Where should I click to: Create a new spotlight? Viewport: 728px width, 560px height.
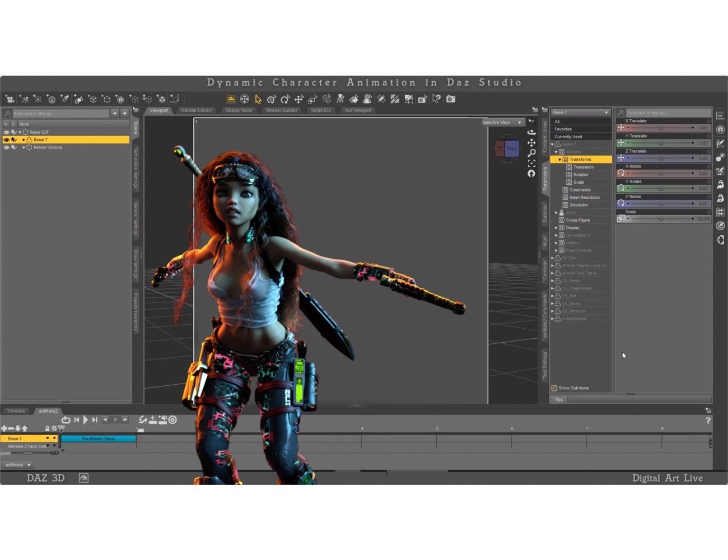click(64, 99)
